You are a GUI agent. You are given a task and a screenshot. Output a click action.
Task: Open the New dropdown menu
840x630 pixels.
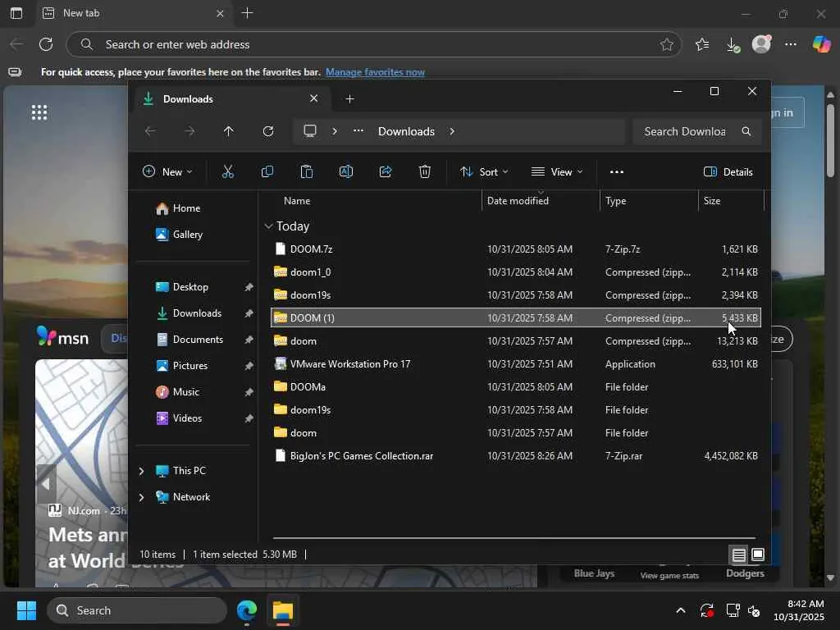(167, 172)
